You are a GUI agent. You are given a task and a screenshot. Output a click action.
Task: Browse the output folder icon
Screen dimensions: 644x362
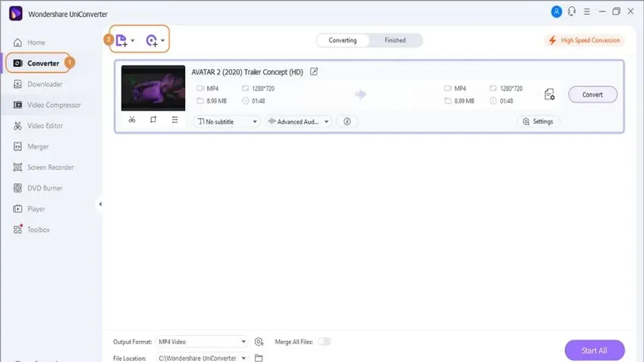[x=259, y=358]
